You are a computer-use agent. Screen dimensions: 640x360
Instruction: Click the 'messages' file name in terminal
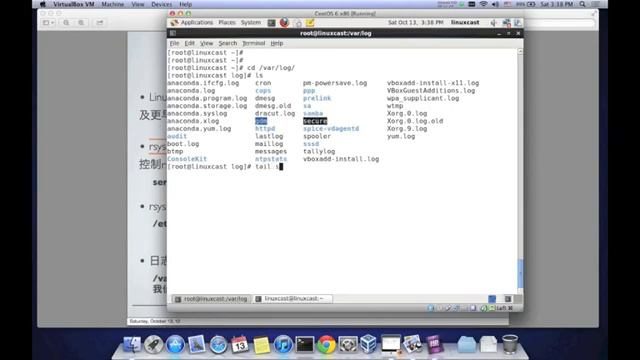271,151
